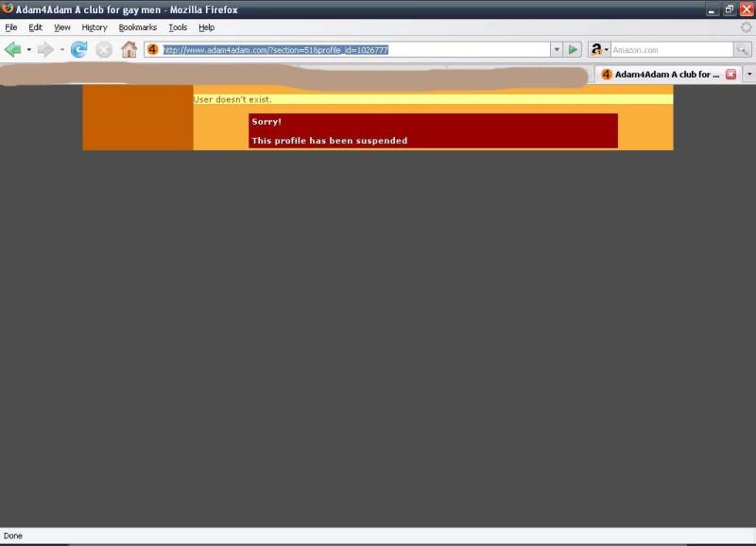Open the Back history dropdown arrow
This screenshot has height=546, width=756.
pos(29,50)
